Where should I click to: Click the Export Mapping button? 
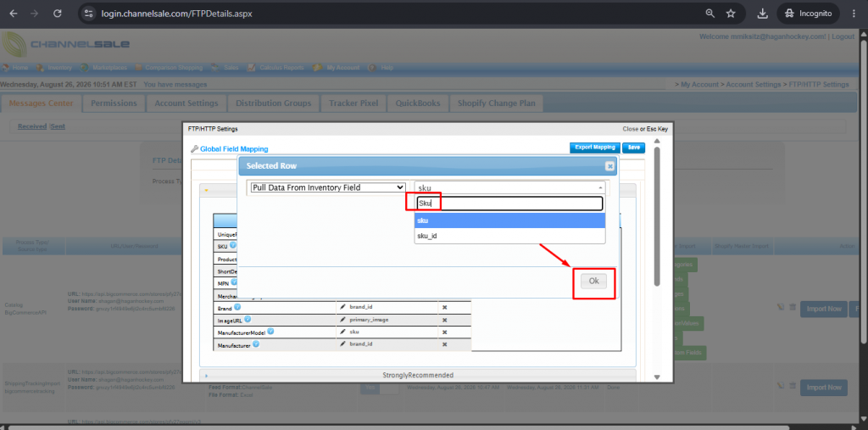point(594,148)
